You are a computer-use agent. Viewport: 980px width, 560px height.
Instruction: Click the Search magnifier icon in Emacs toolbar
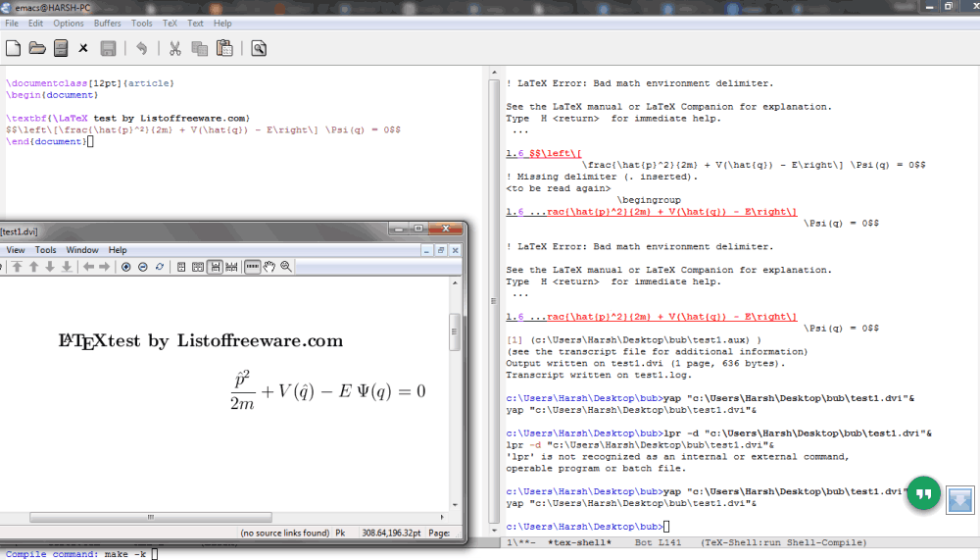tap(259, 49)
